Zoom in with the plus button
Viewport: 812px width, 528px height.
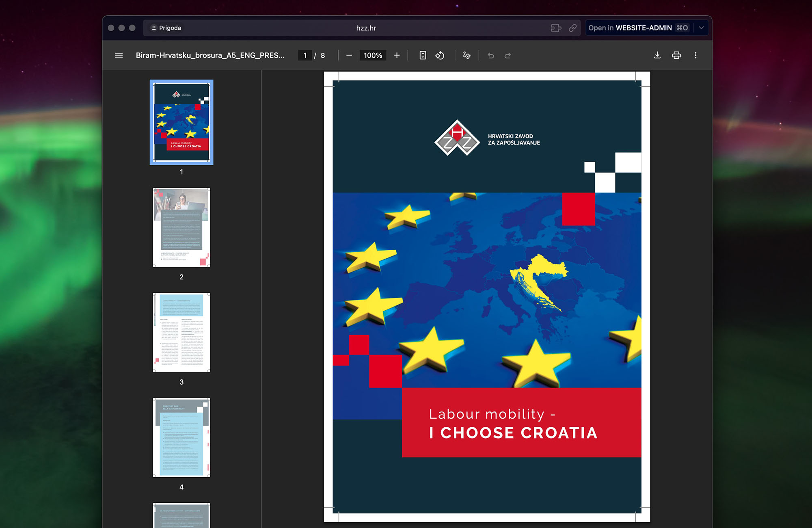[397, 55]
